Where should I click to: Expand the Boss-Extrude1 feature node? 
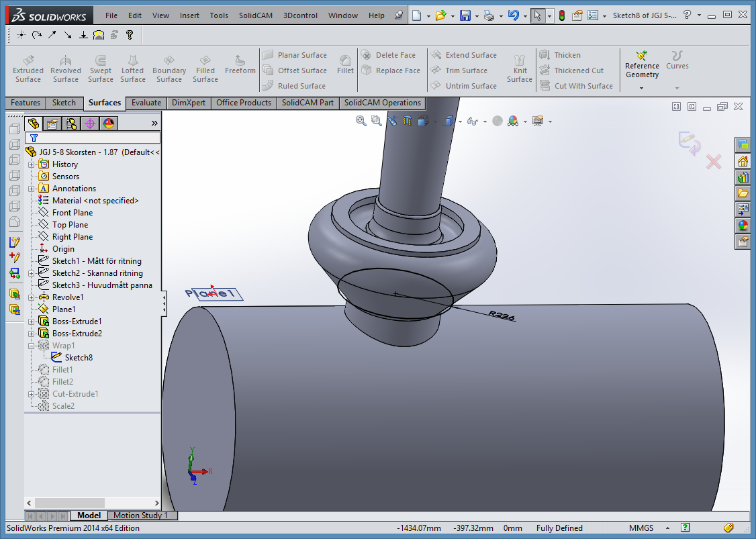tap(32, 321)
